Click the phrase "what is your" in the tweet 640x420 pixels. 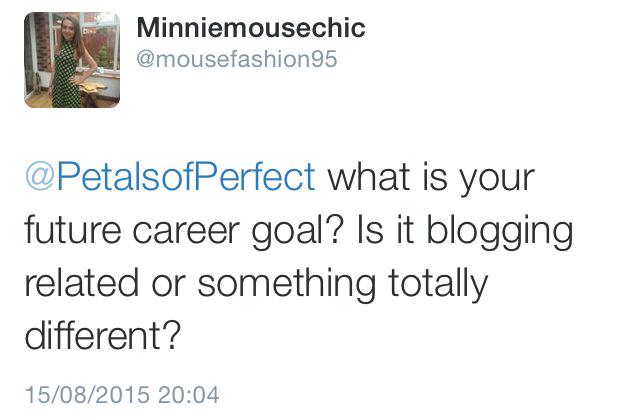point(432,180)
